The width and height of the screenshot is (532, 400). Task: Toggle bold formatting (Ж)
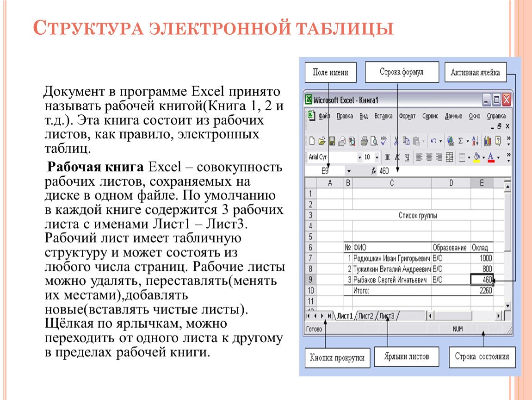(x=388, y=157)
